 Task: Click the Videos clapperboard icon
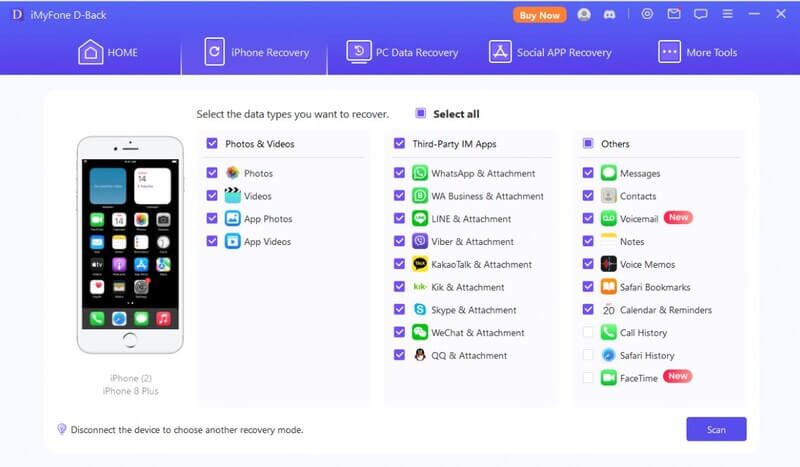click(x=233, y=195)
